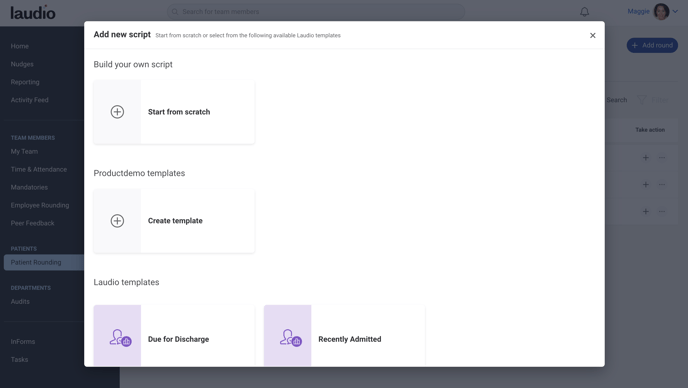Click the magnifier icon in search bar
688x388 pixels.
[175, 12]
